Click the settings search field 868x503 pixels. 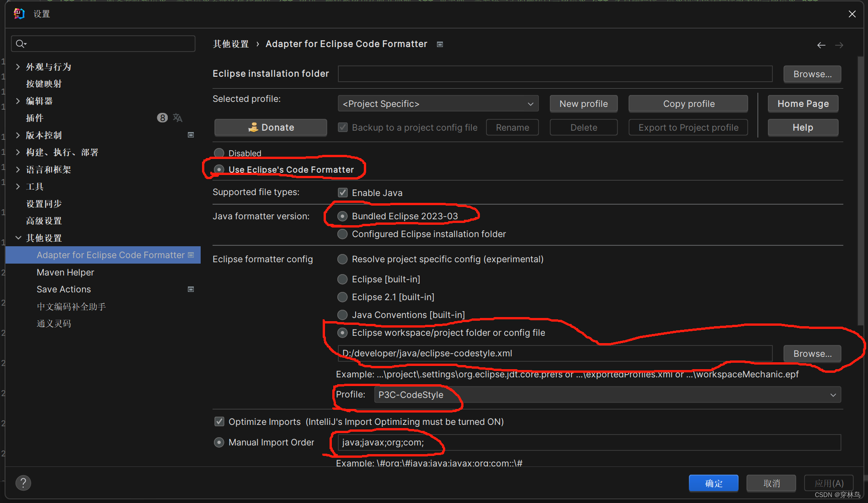103,44
